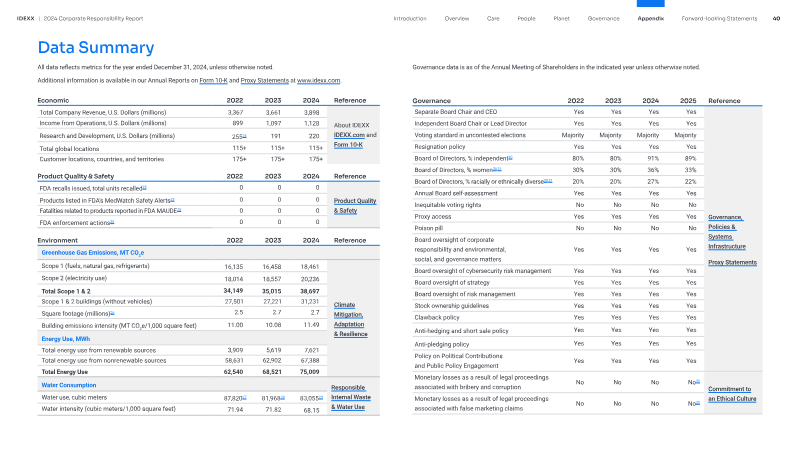800x450 pixels.
Task: Jump to the Governance top navigation tab
Action: pos(603,18)
